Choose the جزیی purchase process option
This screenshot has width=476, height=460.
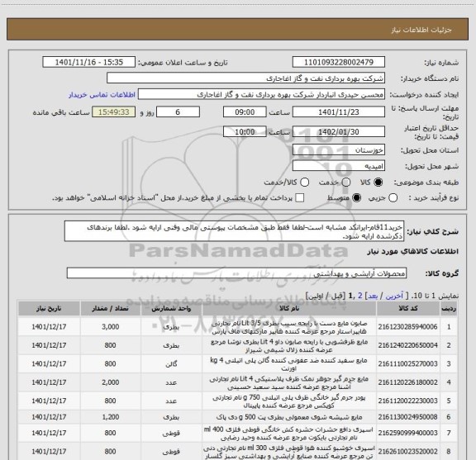393,198
